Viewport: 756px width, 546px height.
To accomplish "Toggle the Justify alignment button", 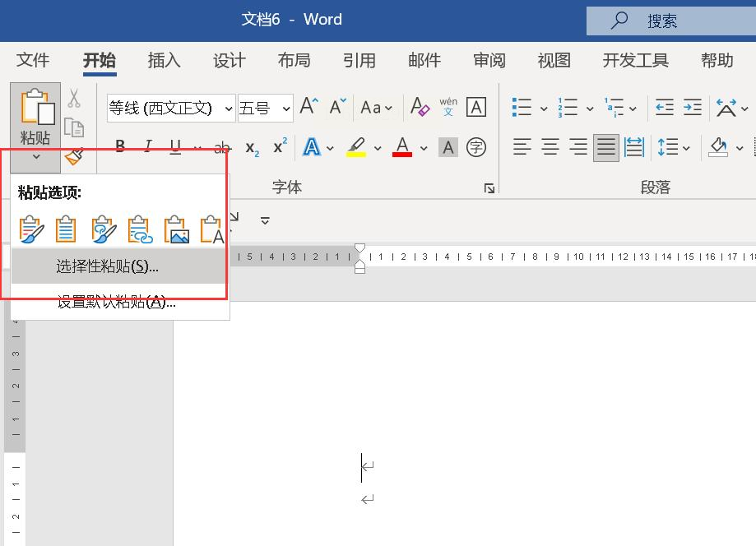I will click(606, 147).
